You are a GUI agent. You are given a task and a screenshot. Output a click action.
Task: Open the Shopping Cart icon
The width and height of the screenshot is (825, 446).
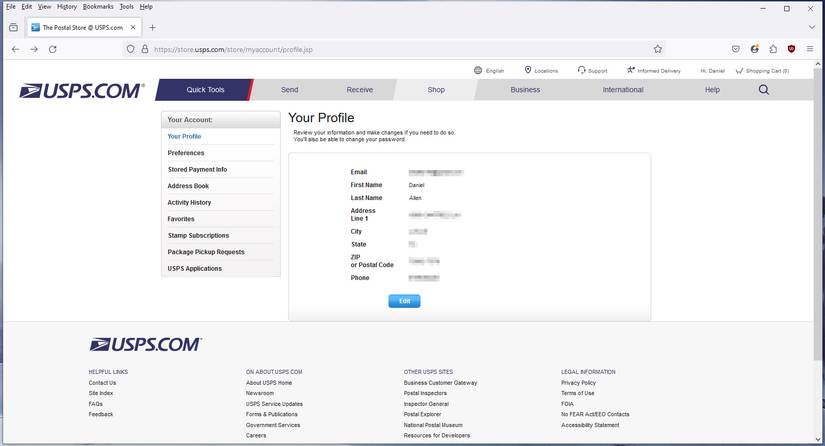(739, 71)
